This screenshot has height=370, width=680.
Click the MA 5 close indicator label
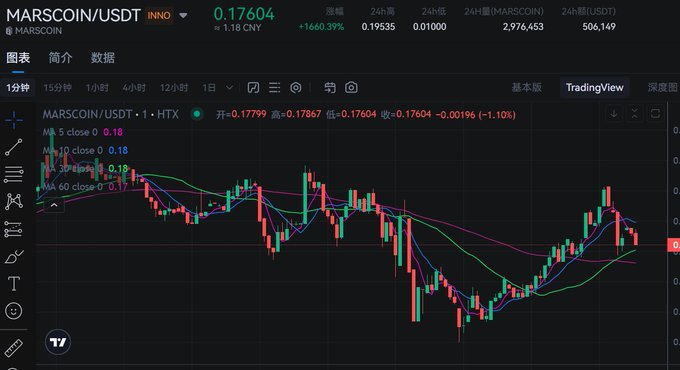pos(70,132)
